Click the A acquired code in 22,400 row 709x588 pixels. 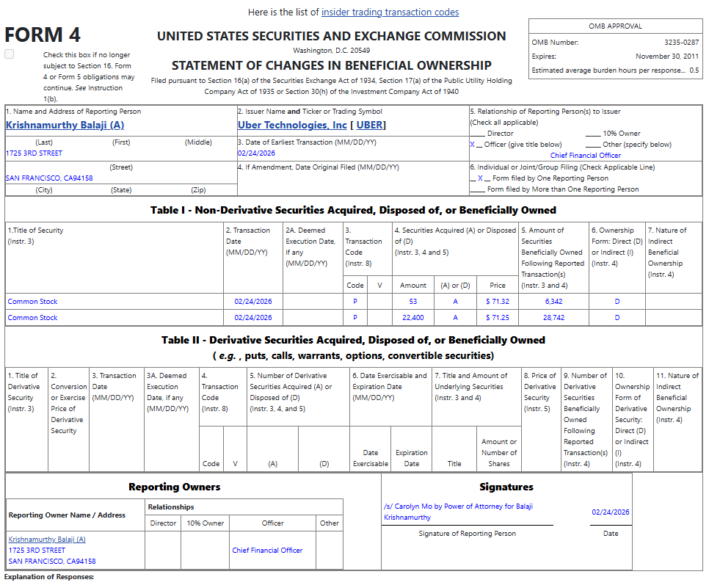455,318
